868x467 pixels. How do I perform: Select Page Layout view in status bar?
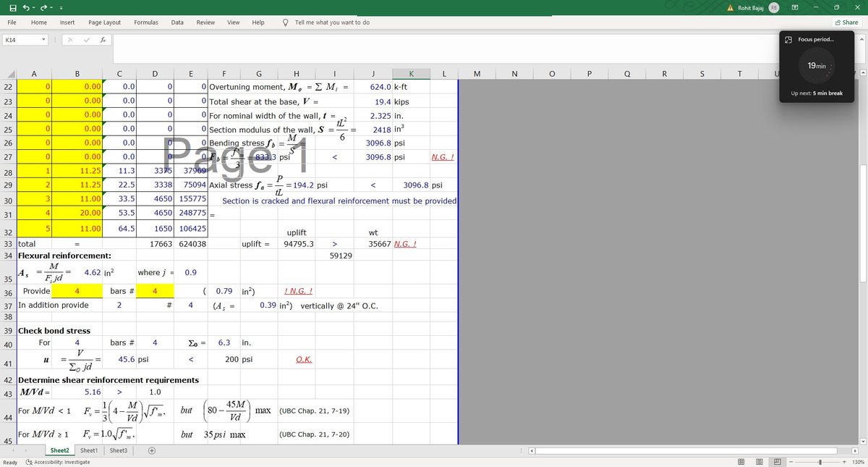click(x=759, y=461)
